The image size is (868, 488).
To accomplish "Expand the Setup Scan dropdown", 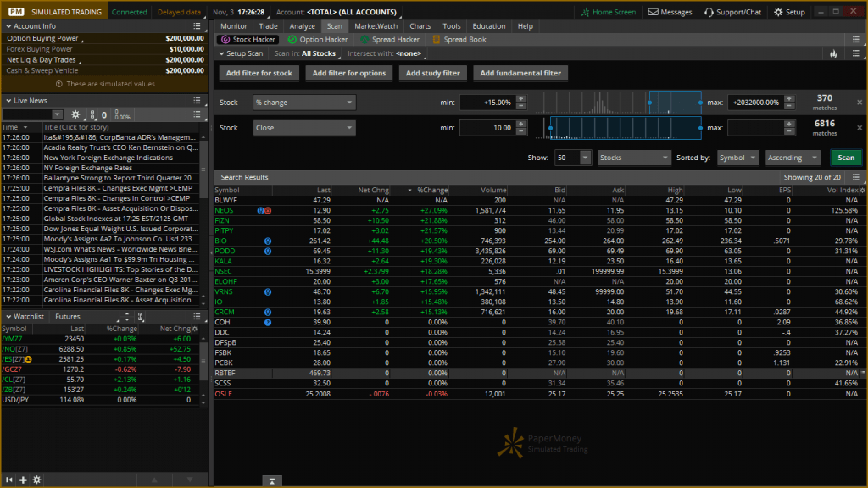I will 242,53.
